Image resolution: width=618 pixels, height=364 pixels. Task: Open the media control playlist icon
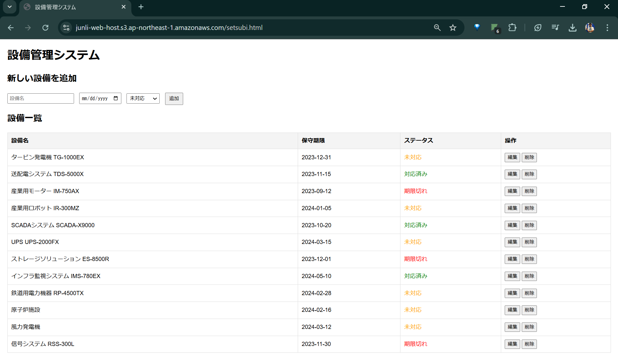coord(555,28)
